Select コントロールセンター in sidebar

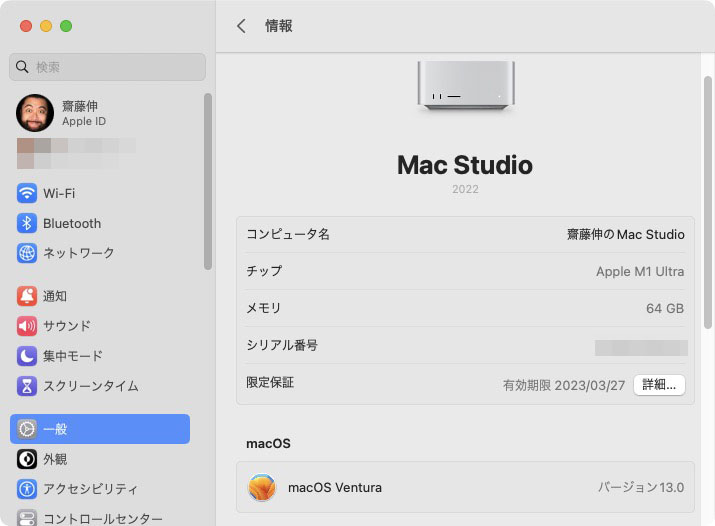pos(103,519)
